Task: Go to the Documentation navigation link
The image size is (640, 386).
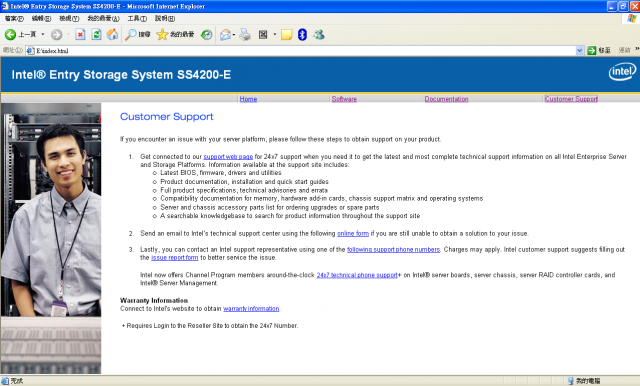Action: 446,99
